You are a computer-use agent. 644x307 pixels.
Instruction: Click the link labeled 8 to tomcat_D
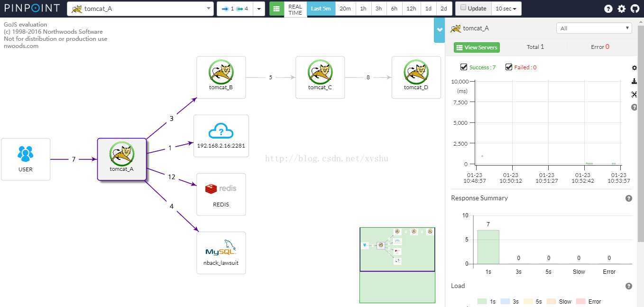click(368, 77)
